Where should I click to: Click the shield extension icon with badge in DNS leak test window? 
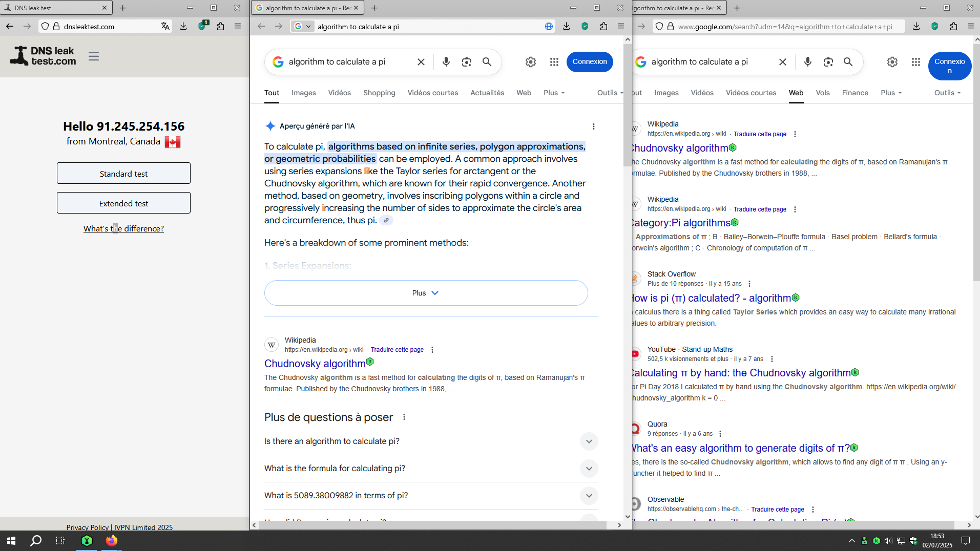coord(202,26)
